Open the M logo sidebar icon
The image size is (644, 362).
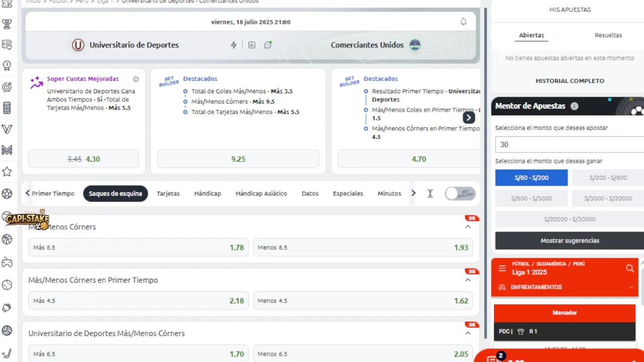[7, 150]
